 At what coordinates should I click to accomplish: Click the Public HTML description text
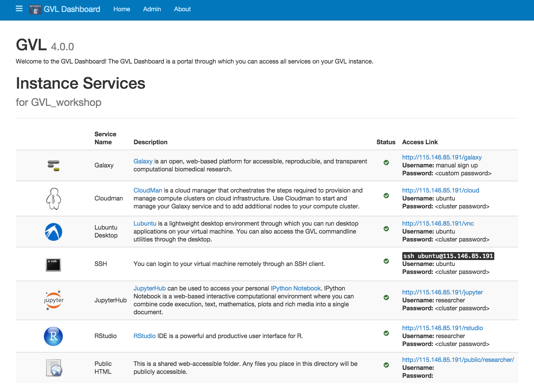click(x=245, y=368)
